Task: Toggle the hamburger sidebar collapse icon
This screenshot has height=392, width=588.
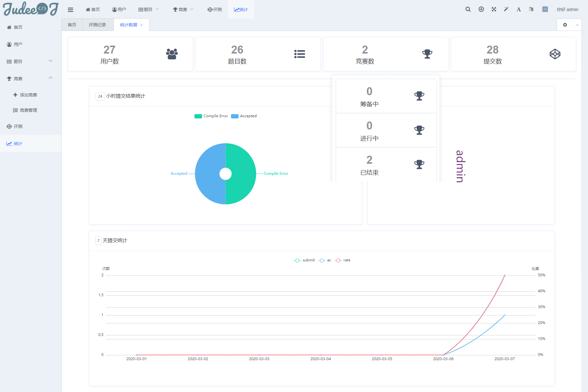Action: pyautogui.click(x=70, y=9)
